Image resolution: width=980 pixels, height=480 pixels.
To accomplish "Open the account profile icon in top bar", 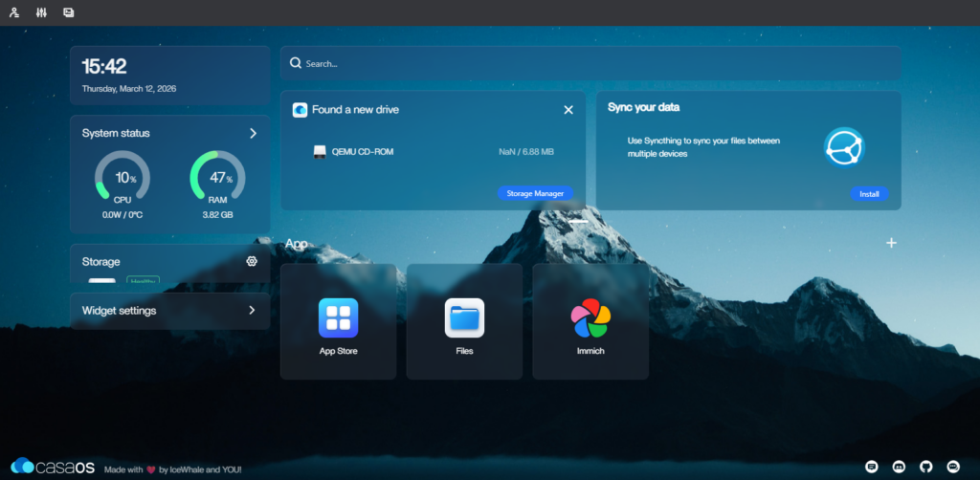I will [14, 12].
